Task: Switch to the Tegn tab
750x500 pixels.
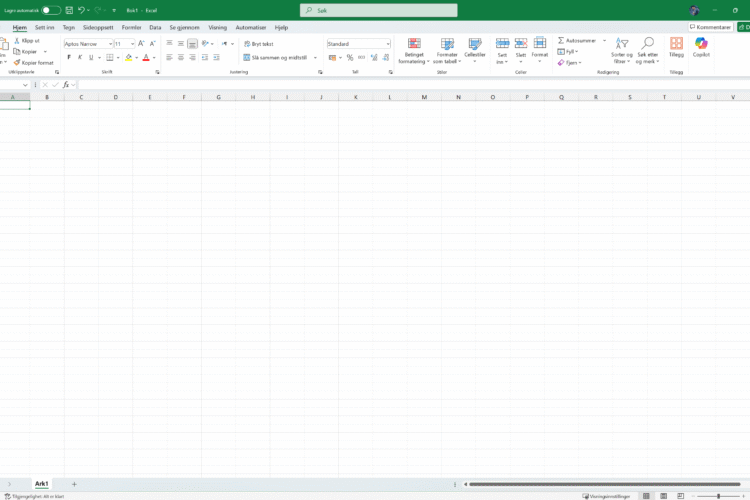Action: click(69, 28)
